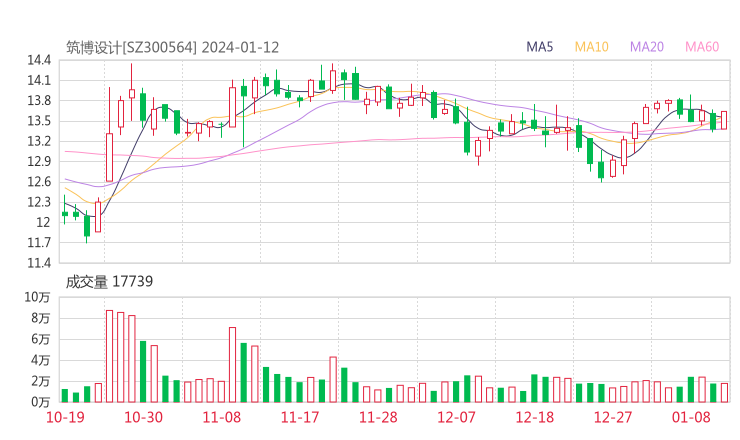Click the 10-30 date axis label
The height and width of the screenshot is (440, 740).
[x=143, y=417]
